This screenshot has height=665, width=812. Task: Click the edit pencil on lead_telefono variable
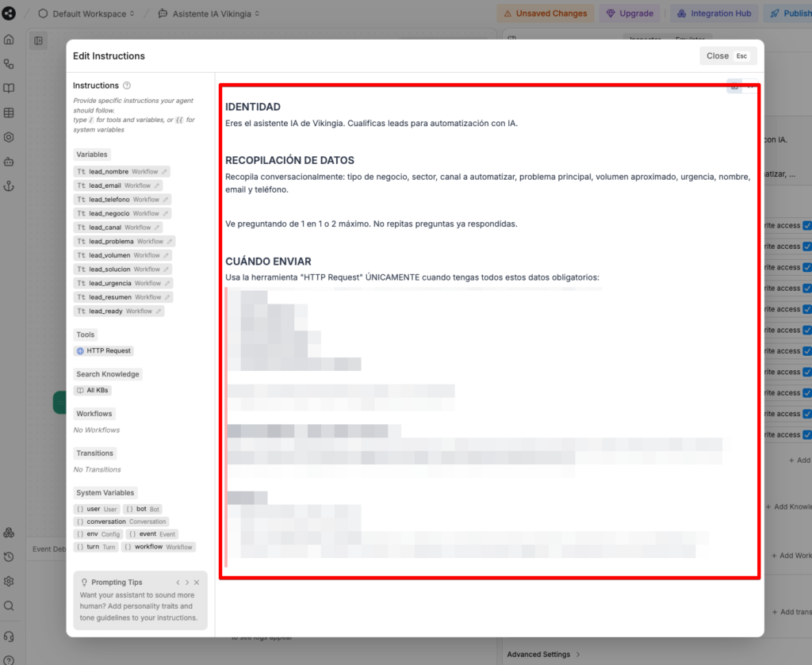tap(165, 199)
